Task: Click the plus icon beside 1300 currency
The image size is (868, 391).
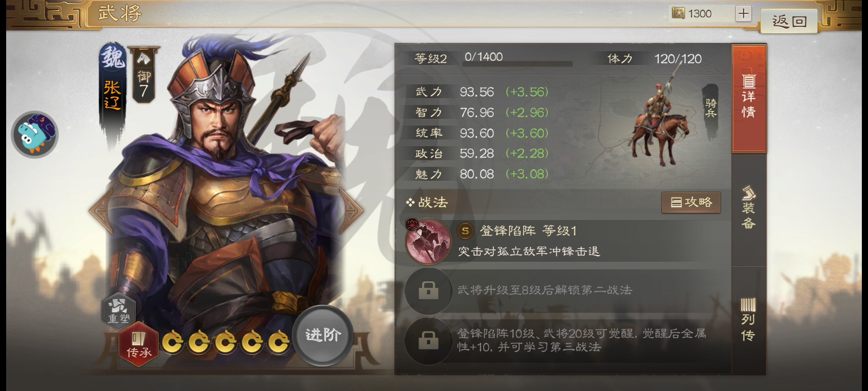Action: pos(743,14)
